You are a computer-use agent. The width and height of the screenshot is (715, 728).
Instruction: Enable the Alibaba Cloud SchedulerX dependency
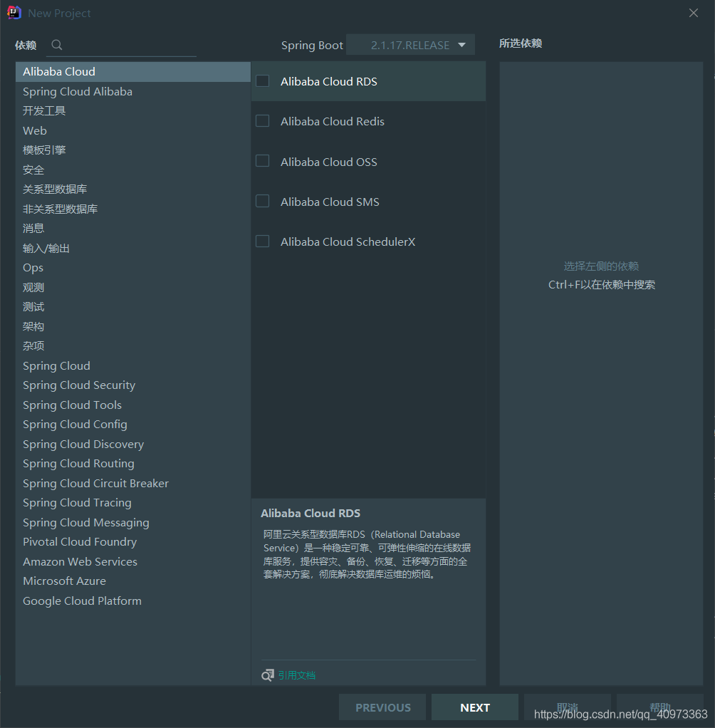pos(262,241)
